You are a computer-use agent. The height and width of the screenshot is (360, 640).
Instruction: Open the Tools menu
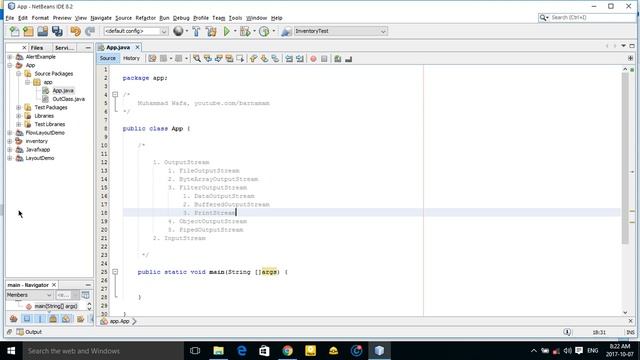[235, 18]
